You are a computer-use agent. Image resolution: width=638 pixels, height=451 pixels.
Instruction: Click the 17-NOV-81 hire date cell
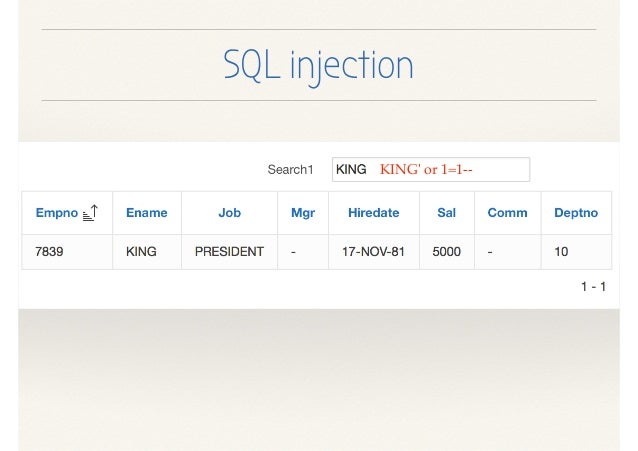pos(374,252)
